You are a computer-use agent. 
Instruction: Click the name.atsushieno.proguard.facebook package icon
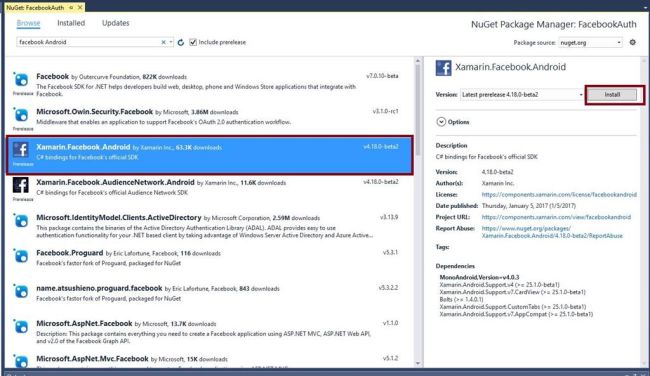coord(21,291)
